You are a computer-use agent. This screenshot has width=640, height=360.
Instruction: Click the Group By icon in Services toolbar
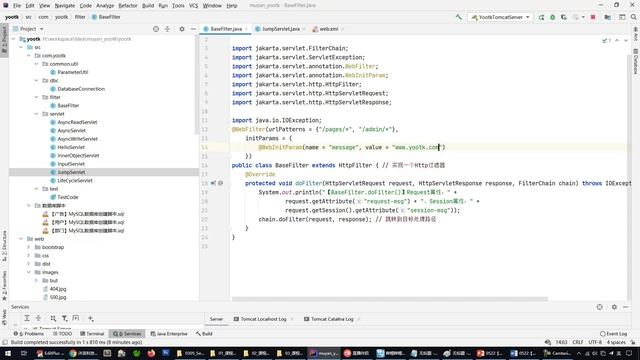pos(53,318)
